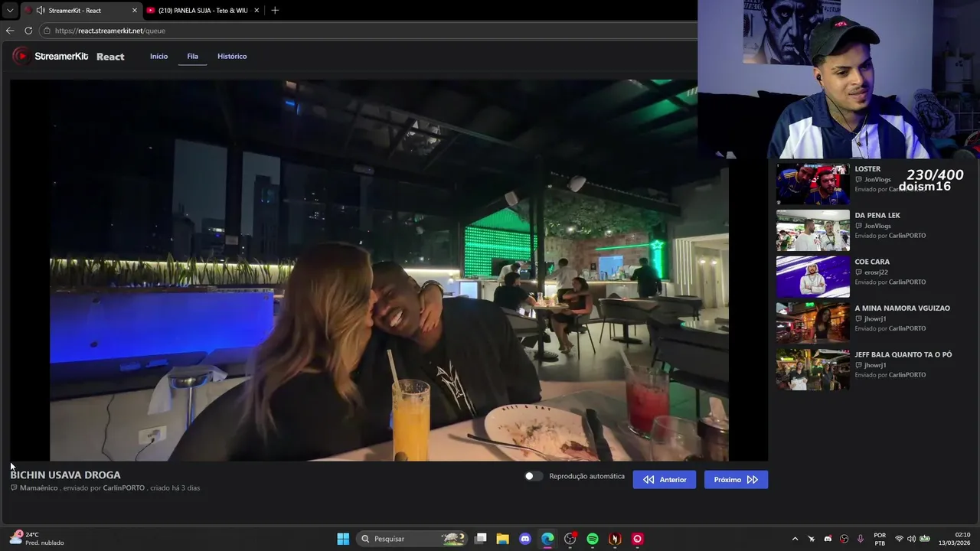This screenshot has width=980, height=551.
Task: Click chat icon beside JonVlogs under LOSTER
Action: click(858, 180)
